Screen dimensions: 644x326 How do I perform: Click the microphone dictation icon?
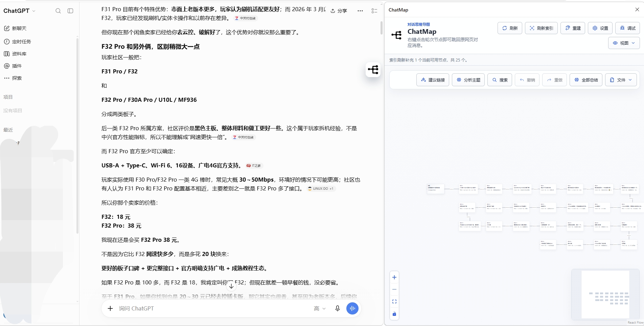pyautogui.click(x=337, y=308)
